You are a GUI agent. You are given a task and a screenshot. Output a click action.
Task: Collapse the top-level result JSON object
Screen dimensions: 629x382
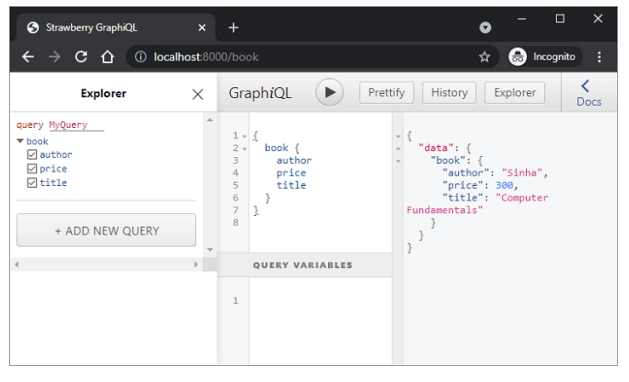[398, 136]
